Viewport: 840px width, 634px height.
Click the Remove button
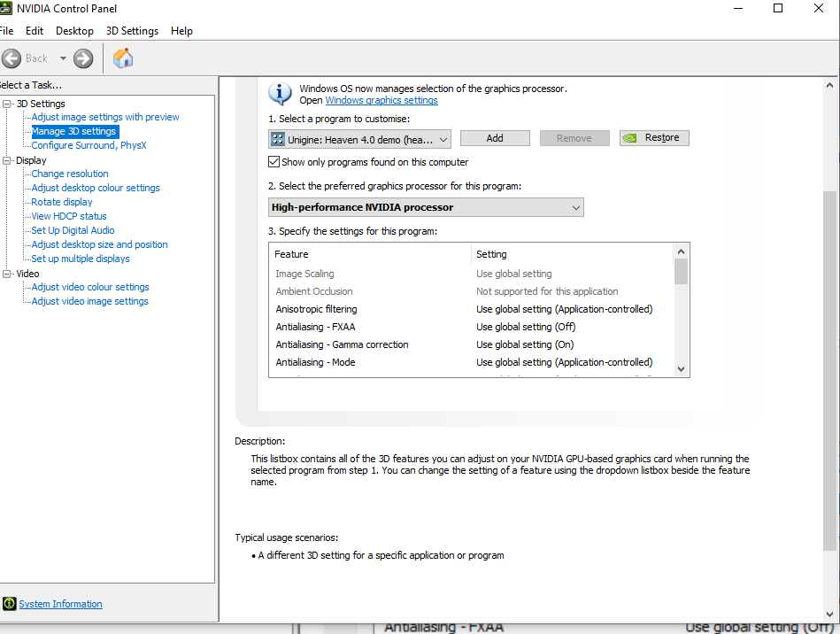coord(574,138)
